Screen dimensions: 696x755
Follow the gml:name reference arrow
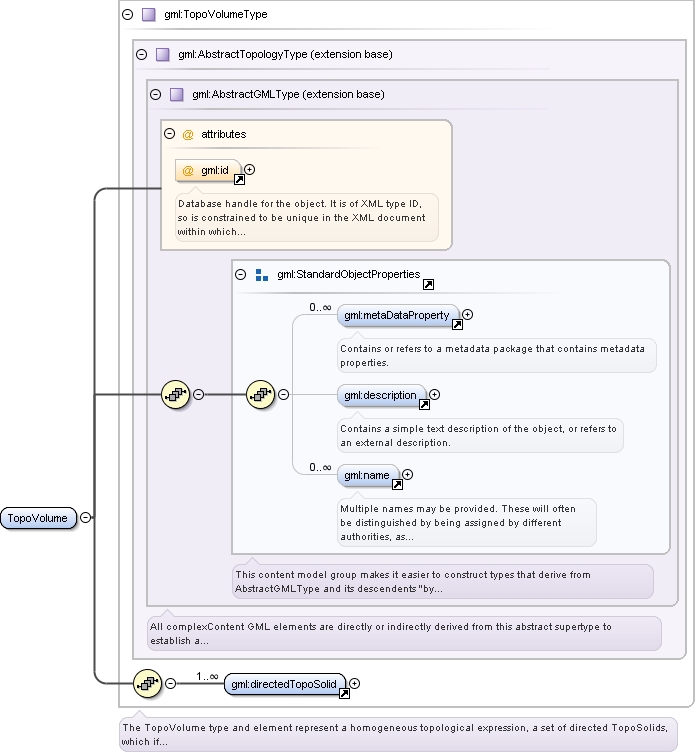coord(397,484)
